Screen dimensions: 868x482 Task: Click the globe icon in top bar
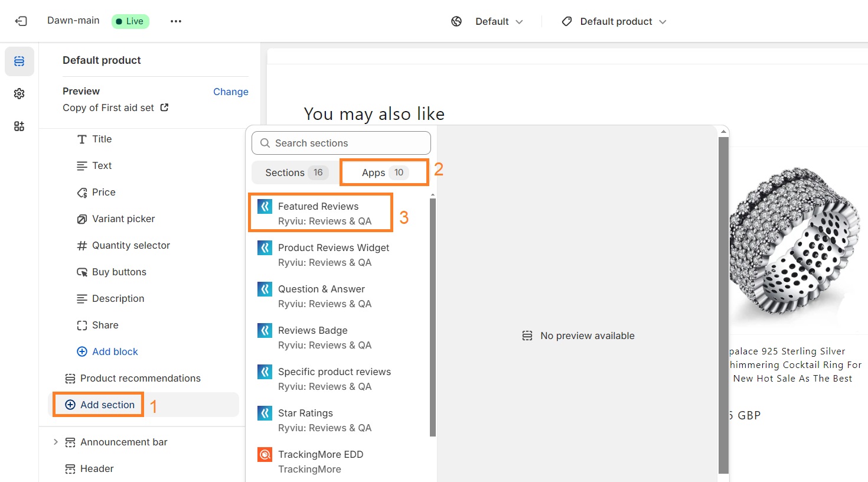click(456, 21)
